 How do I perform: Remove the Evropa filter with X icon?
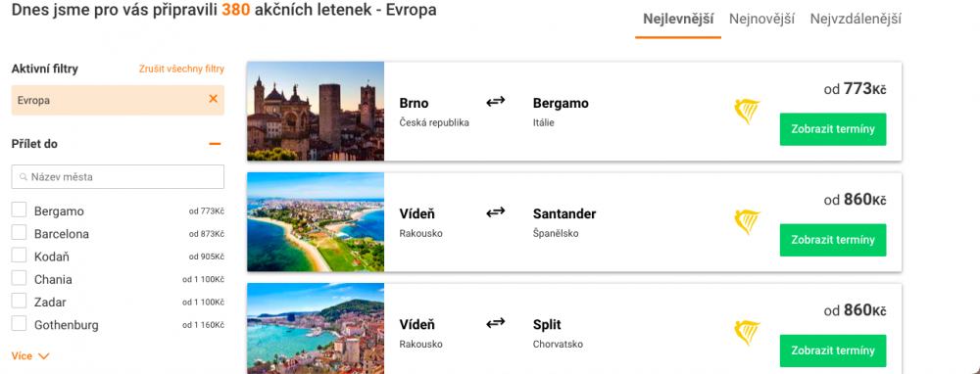[x=213, y=99]
